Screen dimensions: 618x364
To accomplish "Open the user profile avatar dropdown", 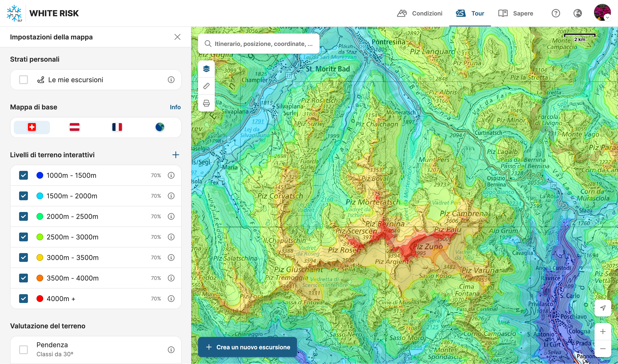I will point(602,13).
